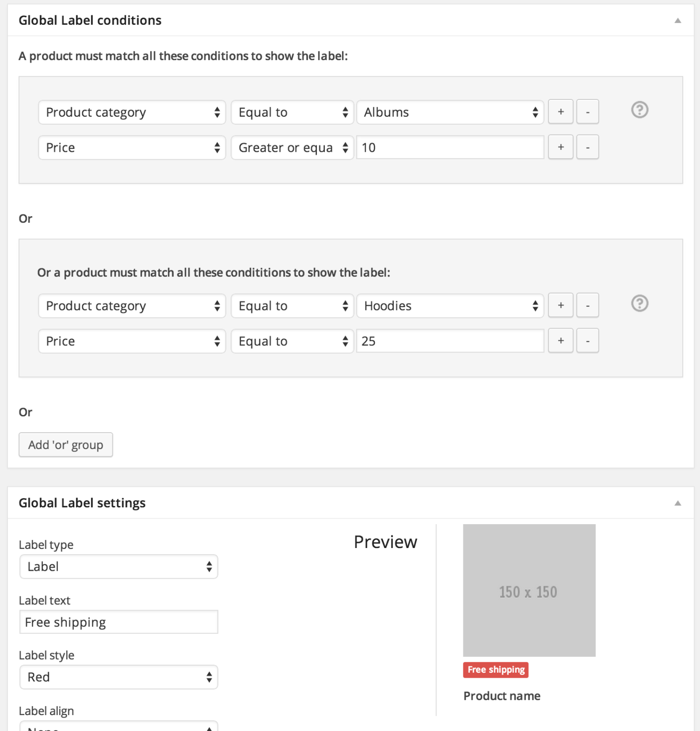Click the Add 'or' group button
Screen dimensions: 700x731
pyautogui.click(x=65, y=444)
